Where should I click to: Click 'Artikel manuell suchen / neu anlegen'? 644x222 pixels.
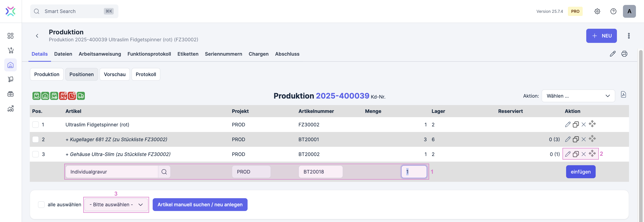pyautogui.click(x=200, y=205)
